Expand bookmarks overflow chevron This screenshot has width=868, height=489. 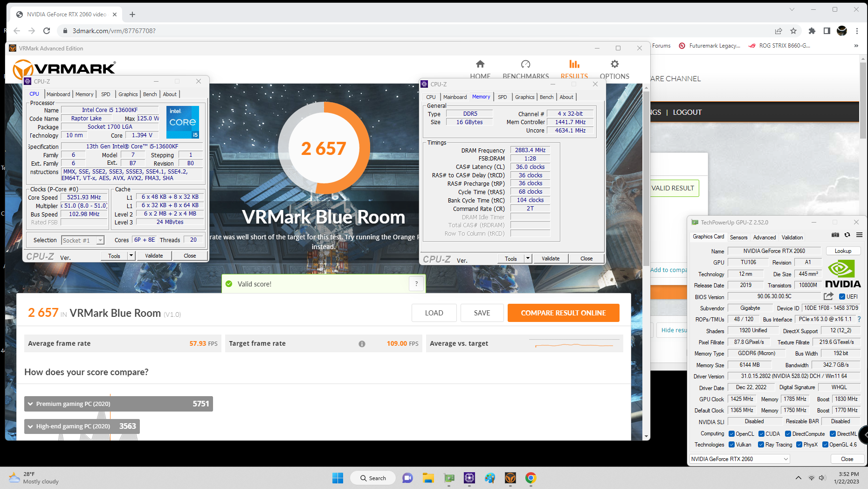[856, 46]
